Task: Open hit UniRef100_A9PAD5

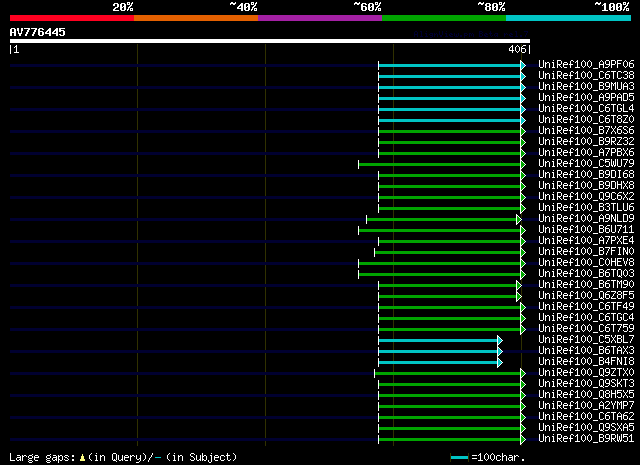Action: point(586,97)
